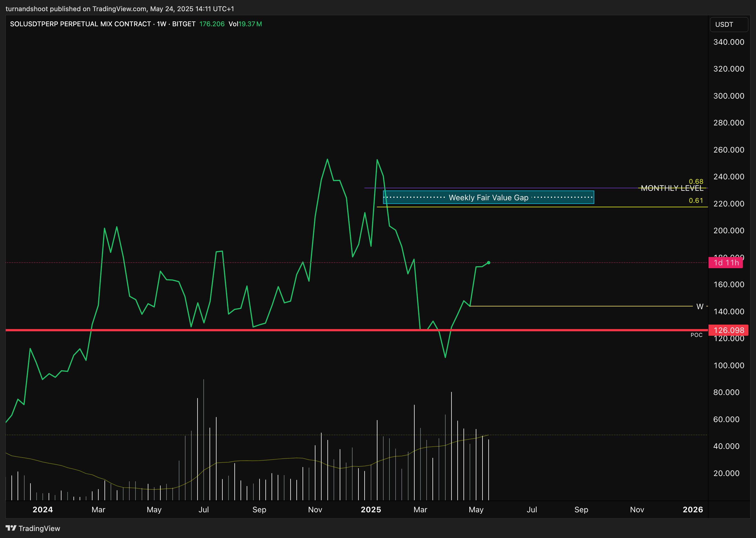Click the MONTHLY LEVEL label
The width and height of the screenshot is (756, 538).
click(x=672, y=188)
